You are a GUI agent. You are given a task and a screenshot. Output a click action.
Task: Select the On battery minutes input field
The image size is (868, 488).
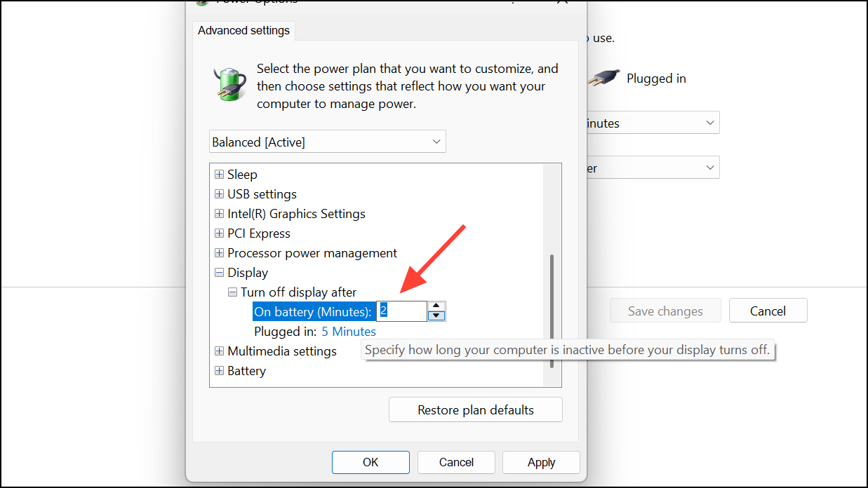point(401,311)
